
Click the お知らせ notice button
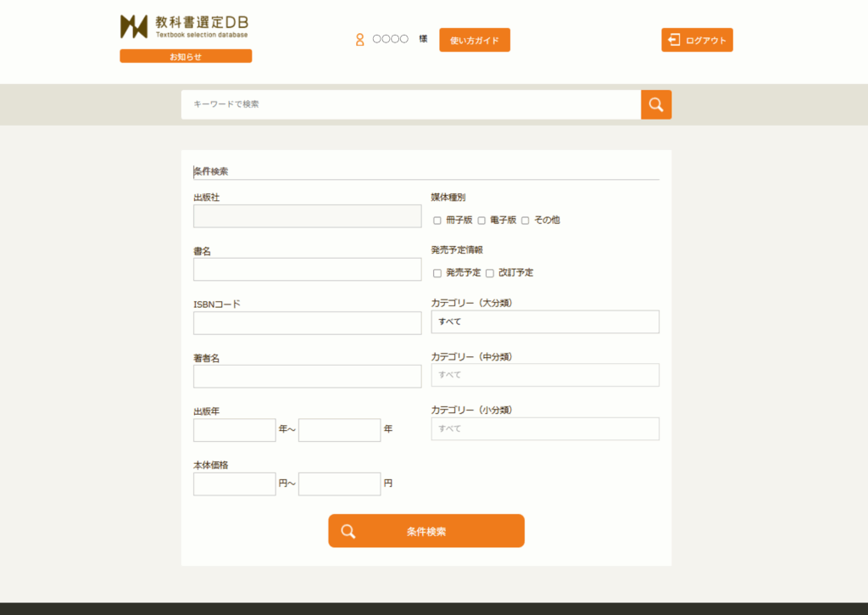185,55
